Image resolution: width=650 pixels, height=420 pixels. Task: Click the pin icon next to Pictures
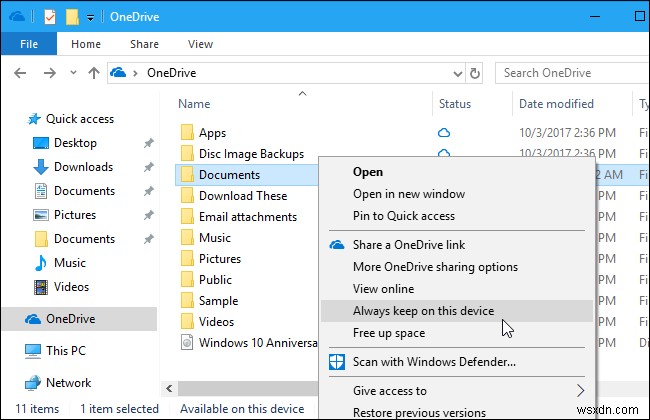148,215
